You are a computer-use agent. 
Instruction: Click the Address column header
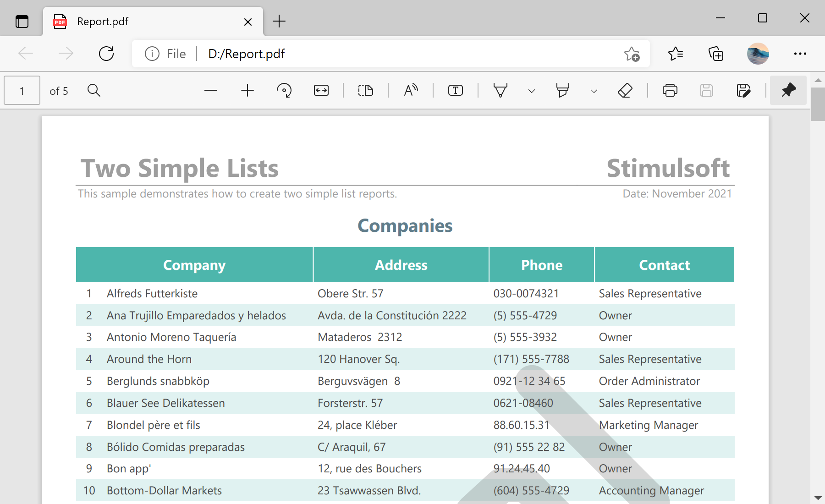(401, 265)
